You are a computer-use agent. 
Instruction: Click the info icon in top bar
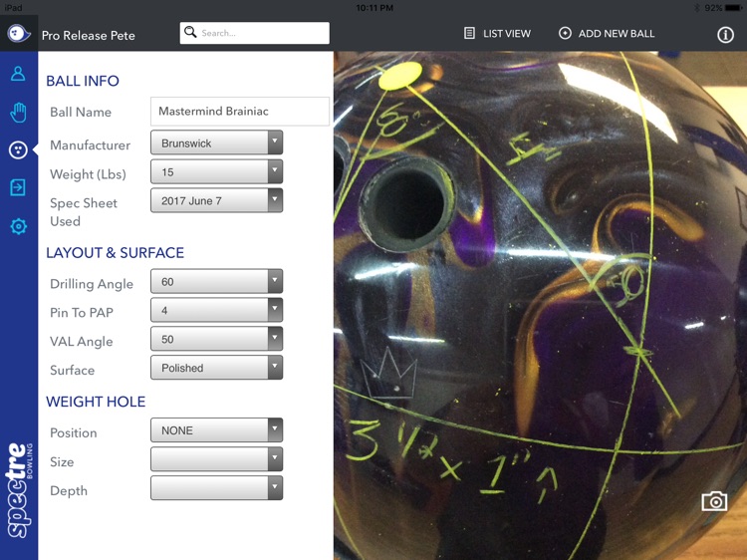pyautogui.click(x=725, y=34)
